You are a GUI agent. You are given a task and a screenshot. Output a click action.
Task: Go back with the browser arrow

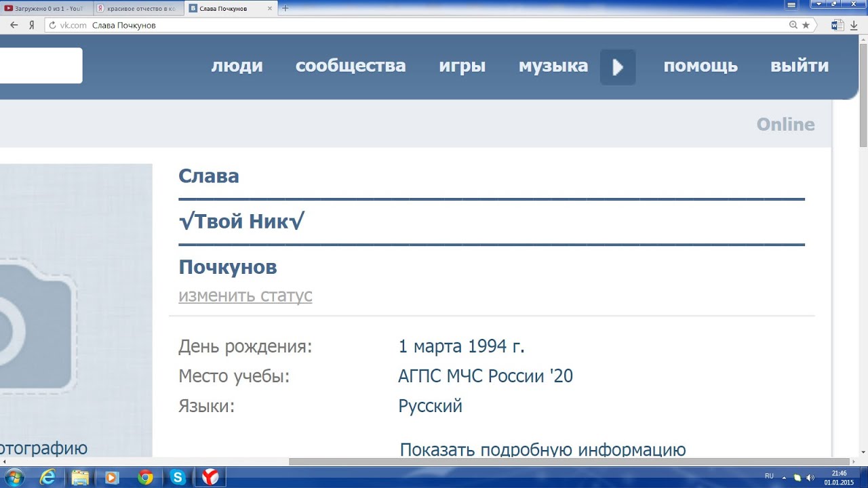tap(14, 25)
